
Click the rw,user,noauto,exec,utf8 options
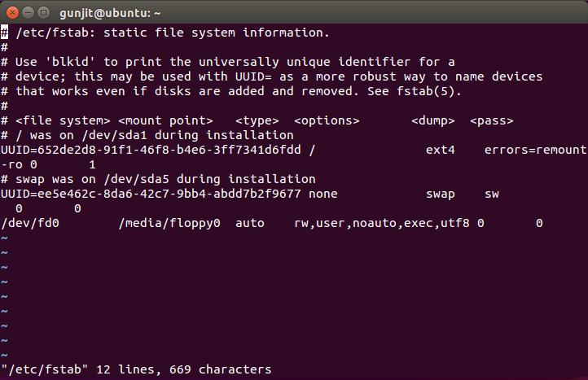pyautogui.click(x=382, y=222)
